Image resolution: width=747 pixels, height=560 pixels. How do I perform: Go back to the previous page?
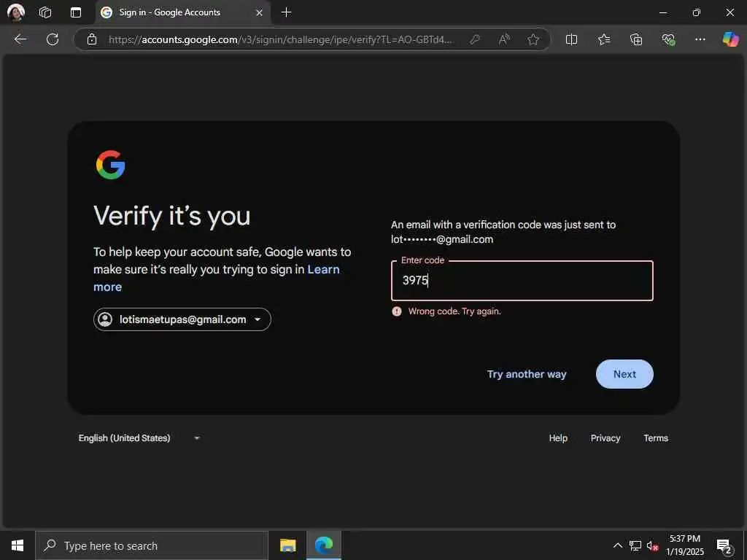click(x=20, y=39)
